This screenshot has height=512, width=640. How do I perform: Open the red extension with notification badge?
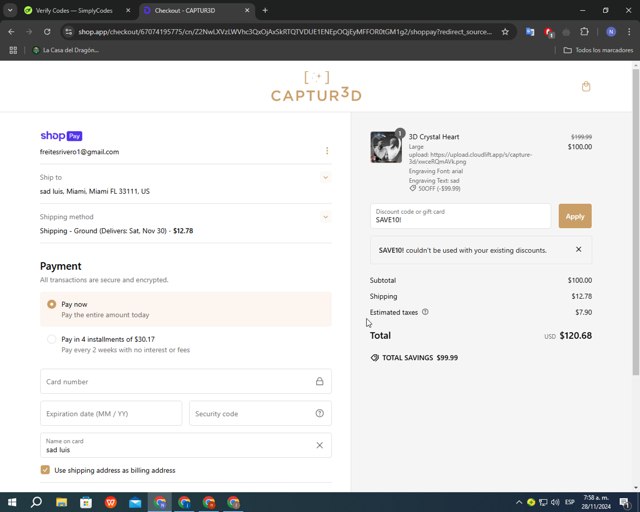pos(549,32)
